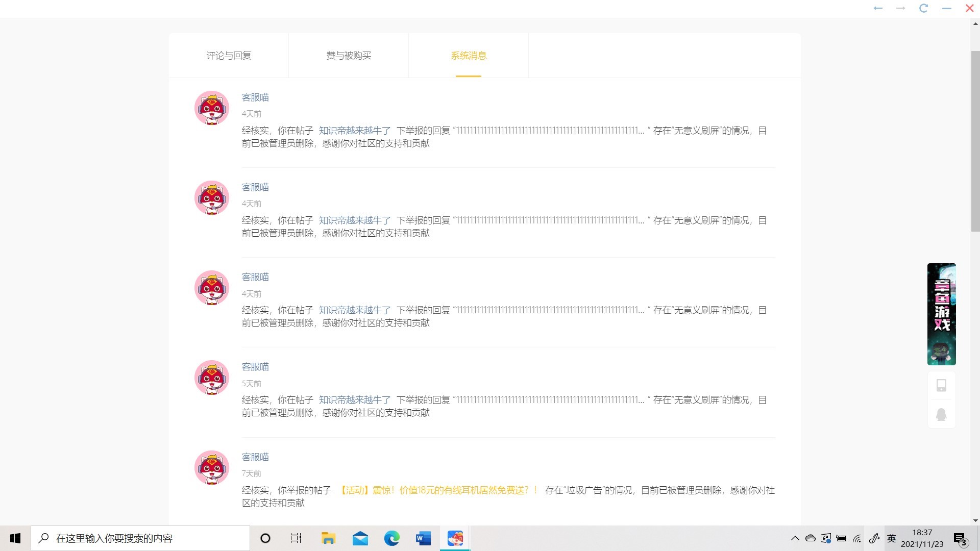
Task: Open the notification center with 3 badge
Action: [x=960, y=539]
